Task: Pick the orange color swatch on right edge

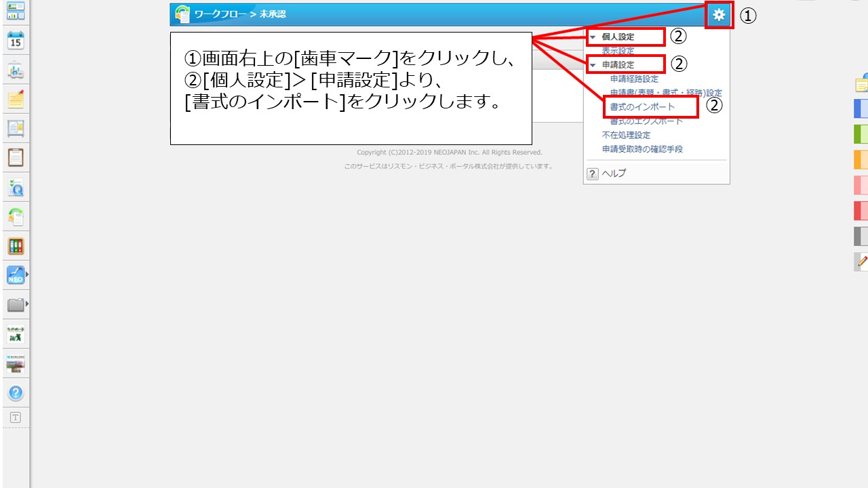Action: click(861, 159)
